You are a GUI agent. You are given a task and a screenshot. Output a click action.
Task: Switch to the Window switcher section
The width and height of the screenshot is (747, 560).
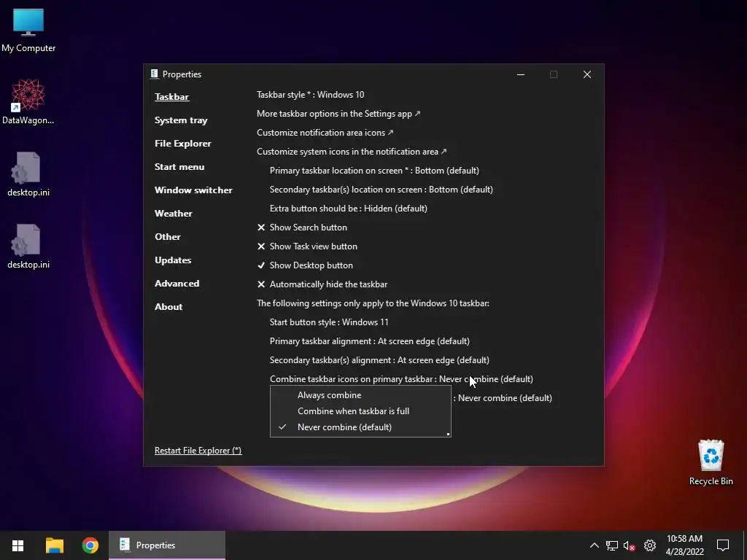coord(193,190)
